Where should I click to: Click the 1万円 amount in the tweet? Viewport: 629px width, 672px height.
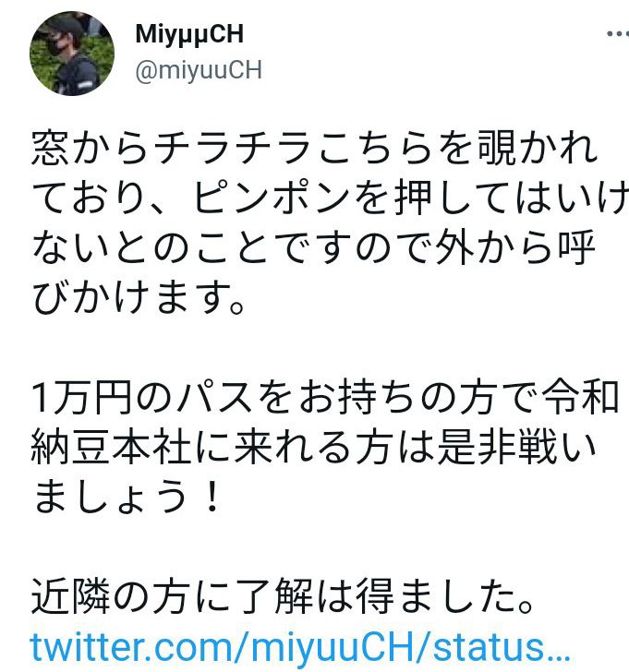tap(81, 397)
